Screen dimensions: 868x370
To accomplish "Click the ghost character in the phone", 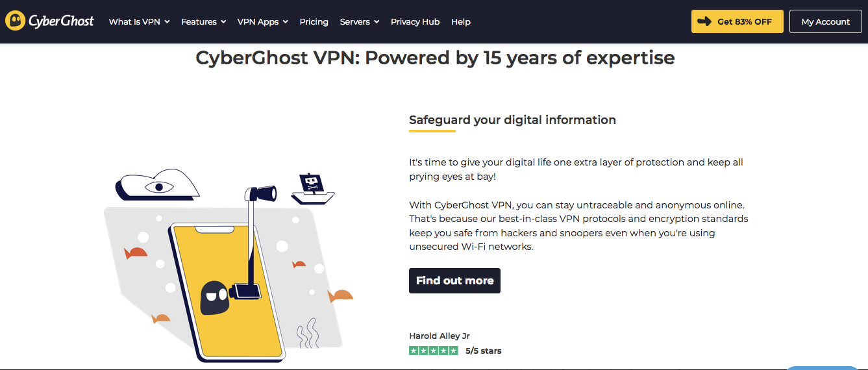I will tap(214, 298).
